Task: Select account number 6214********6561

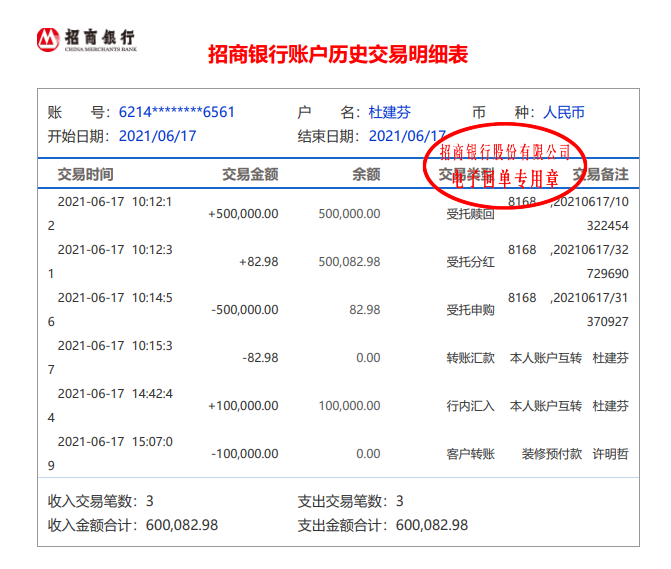Action: click(176, 112)
